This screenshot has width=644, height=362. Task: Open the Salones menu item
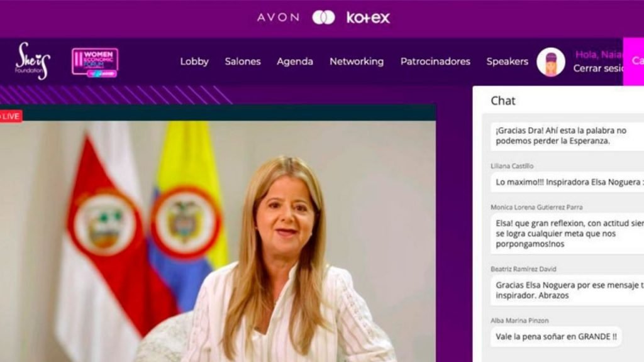click(x=243, y=62)
